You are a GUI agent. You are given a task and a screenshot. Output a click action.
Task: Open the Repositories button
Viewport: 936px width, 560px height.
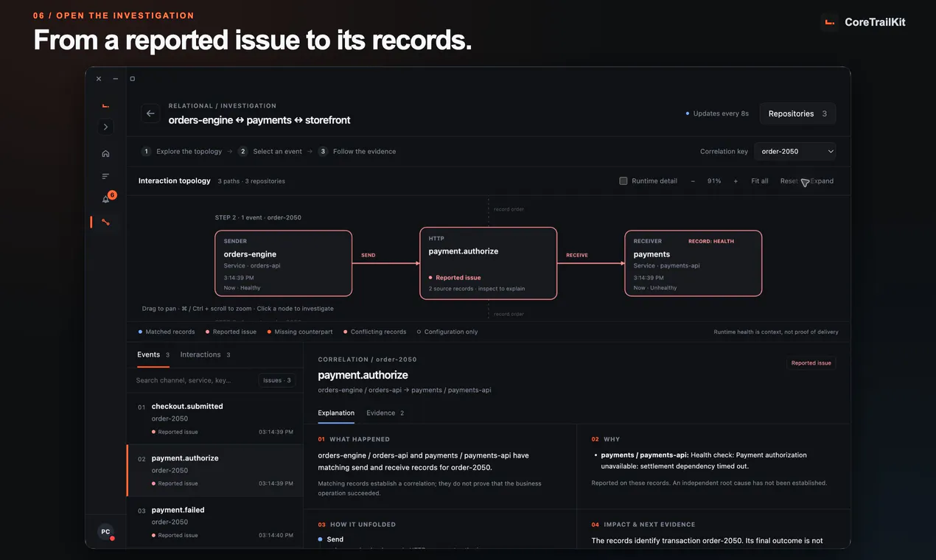click(797, 113)
